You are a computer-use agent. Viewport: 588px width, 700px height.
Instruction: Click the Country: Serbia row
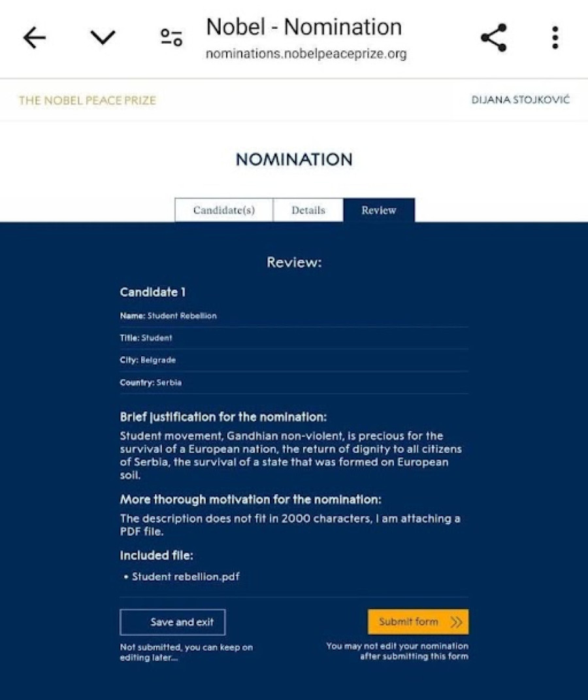151,382
